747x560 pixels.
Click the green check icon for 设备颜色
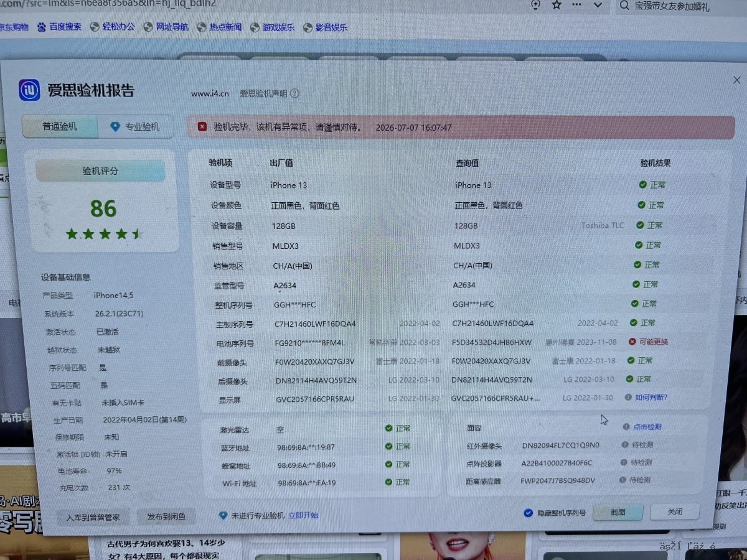641,205
